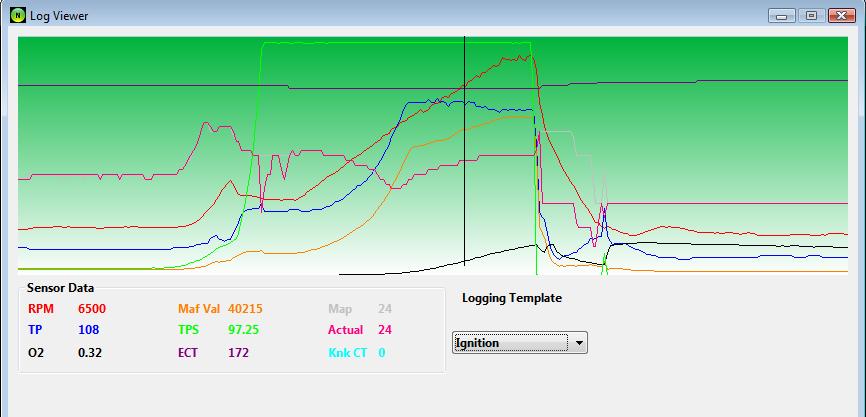
Task: Enable the greyed-out Map sensor label
Action: click(340, 309)
